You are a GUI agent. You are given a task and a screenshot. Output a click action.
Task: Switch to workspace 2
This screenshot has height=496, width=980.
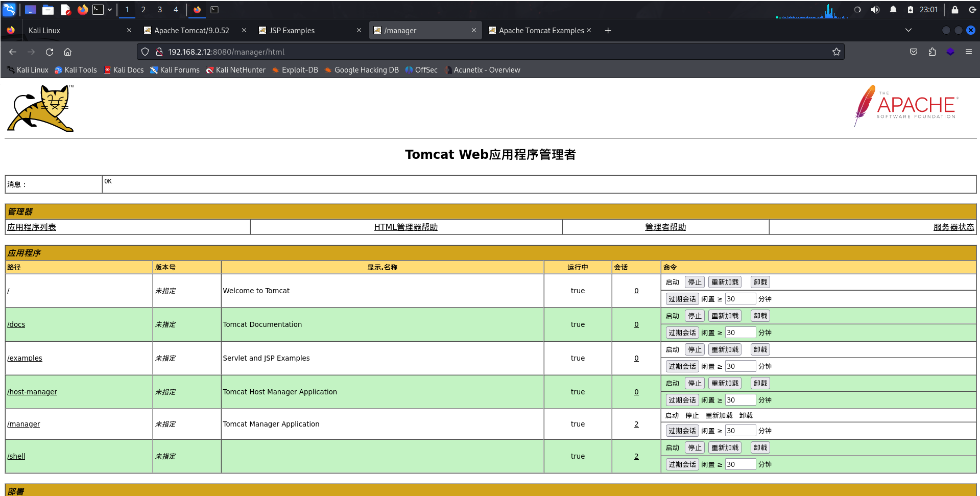pos(144,10)
